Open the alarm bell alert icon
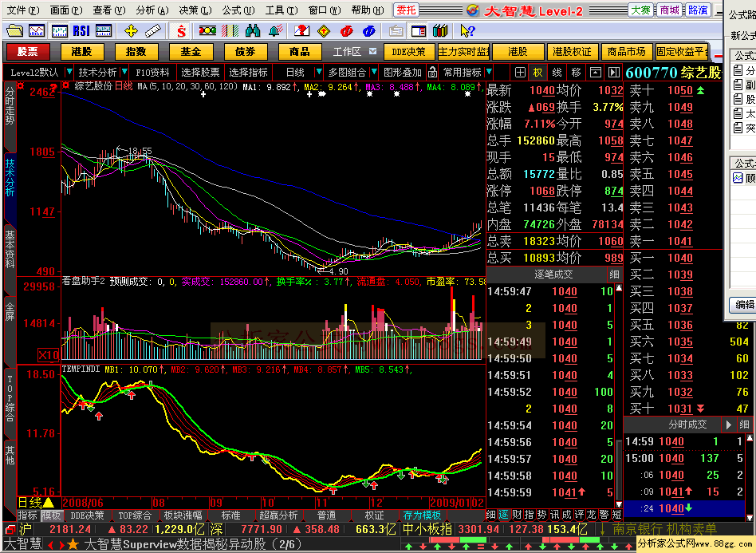Image resolution: width=756 pixels, height=553 pixels. pos(276,31)
